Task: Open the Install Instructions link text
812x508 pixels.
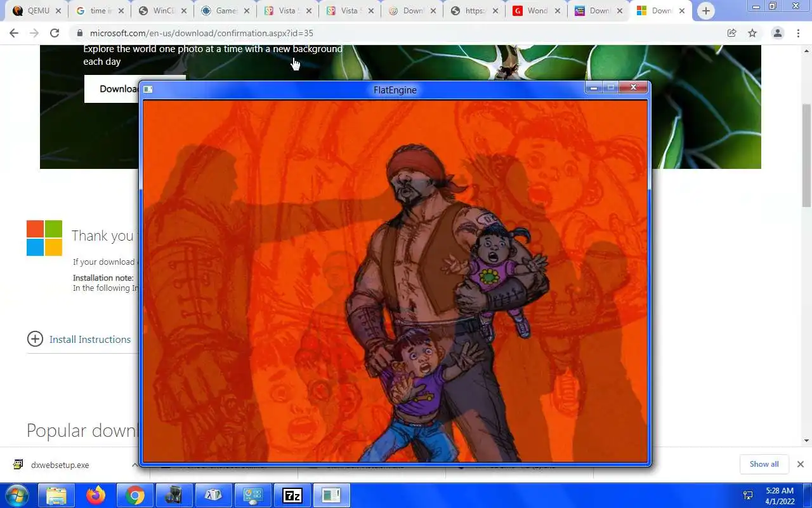Action: click(90, 339)
